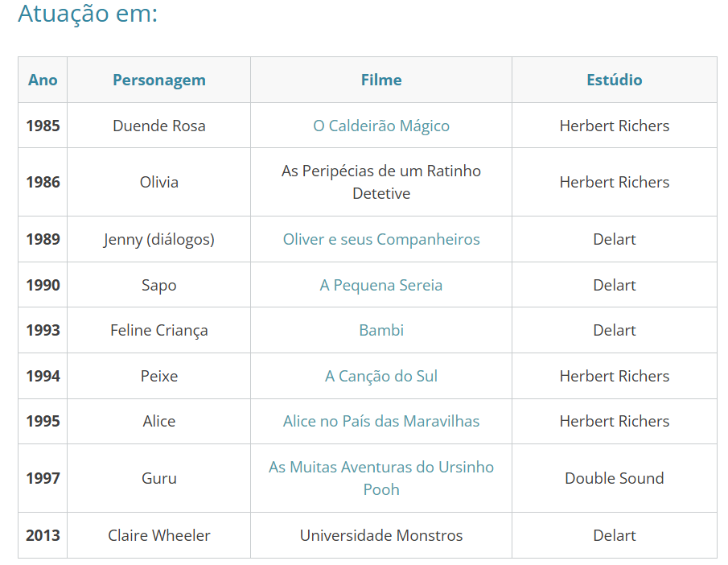Select the Duende Rosa character cell

[159, 126]
